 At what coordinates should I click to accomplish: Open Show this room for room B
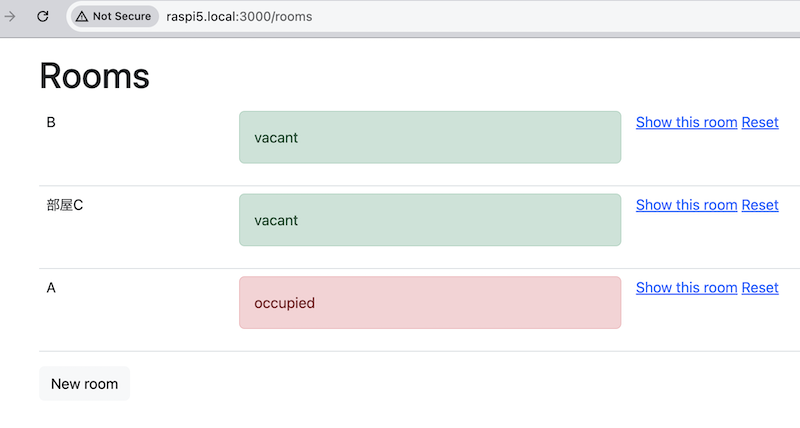[x=686, y=122]
